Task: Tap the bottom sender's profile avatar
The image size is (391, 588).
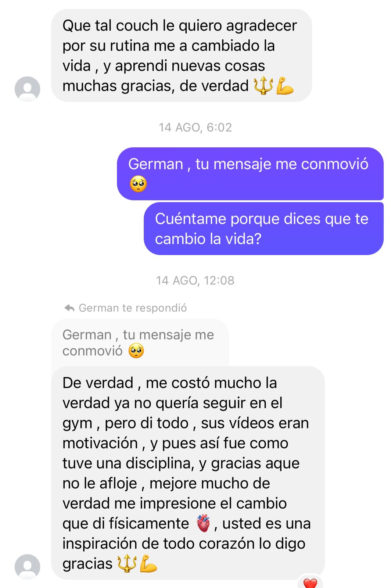Action: pos(27,567)
